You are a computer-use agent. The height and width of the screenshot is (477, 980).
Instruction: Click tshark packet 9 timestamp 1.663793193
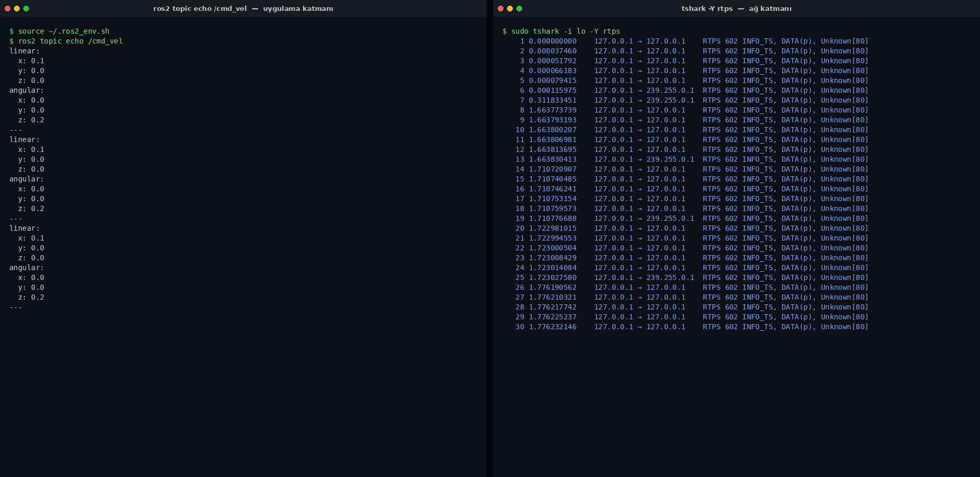(x=553, y=120)
